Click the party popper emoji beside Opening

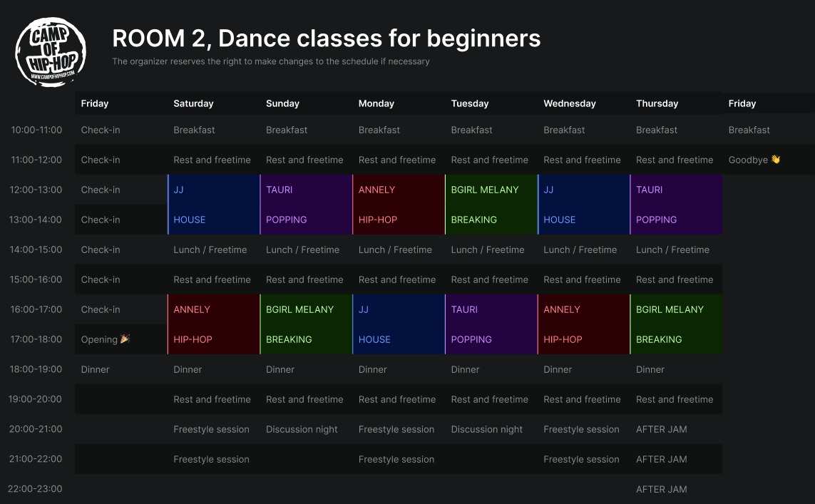click(125, 339)
